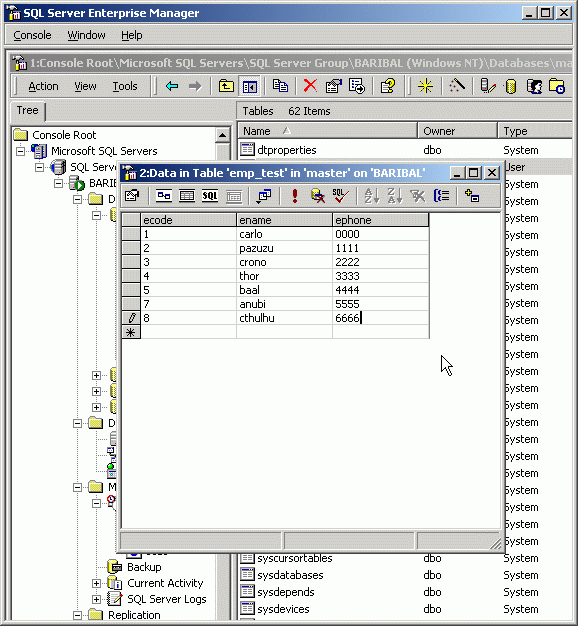Open Properties from the main toolbar
Image resolution: width=578 pixels, height=626 pixels.
(x=334, y=86)
